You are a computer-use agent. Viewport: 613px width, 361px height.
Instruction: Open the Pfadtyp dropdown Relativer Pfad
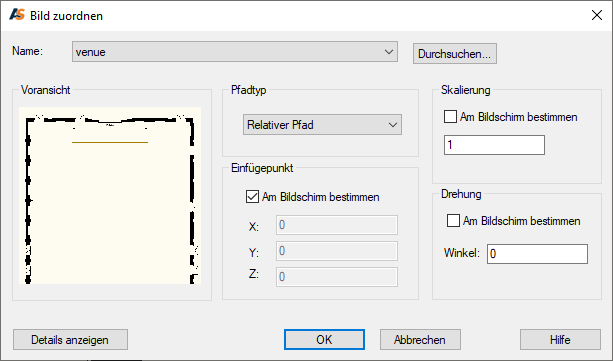[x=322, y=125]
